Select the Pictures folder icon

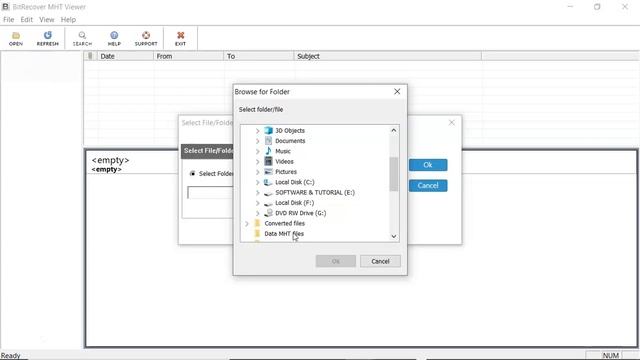[268, 172]
